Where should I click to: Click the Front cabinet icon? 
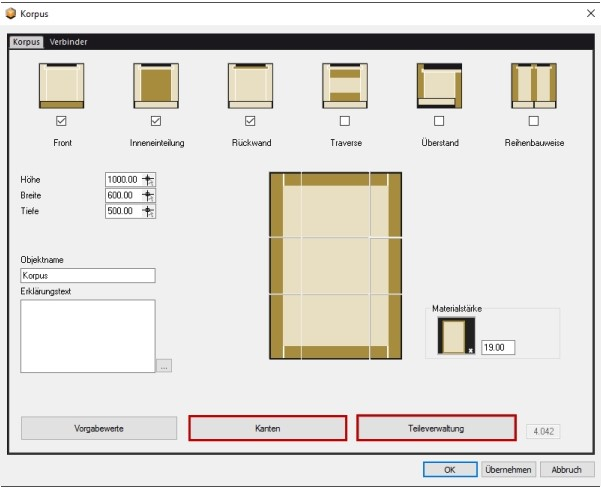(61, 85)
